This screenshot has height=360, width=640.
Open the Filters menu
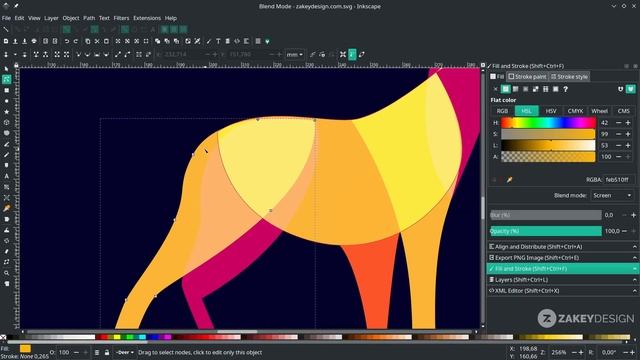coord(121,18)
